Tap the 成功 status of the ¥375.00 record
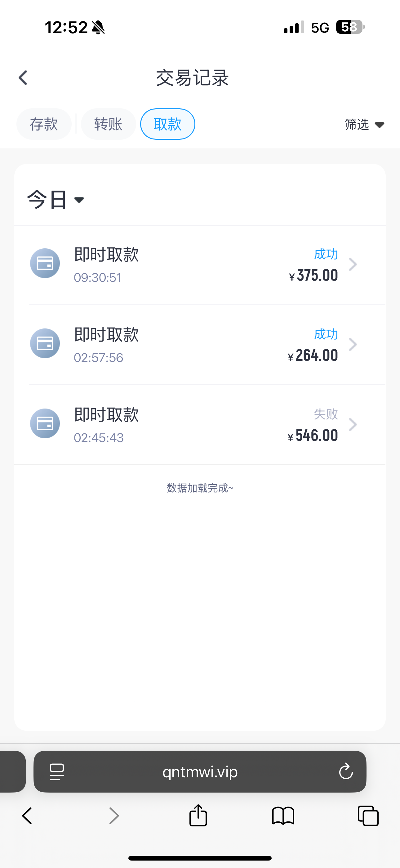Image resolution: width=400 pixels, height=868 pixels. click(x=326, y=254)
